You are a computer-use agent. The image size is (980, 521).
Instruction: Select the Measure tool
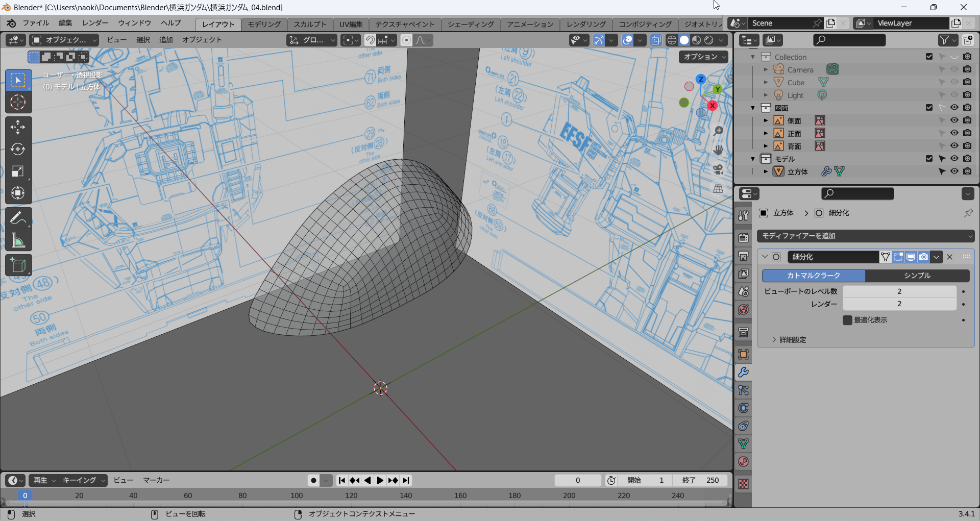tap(18, 240)
